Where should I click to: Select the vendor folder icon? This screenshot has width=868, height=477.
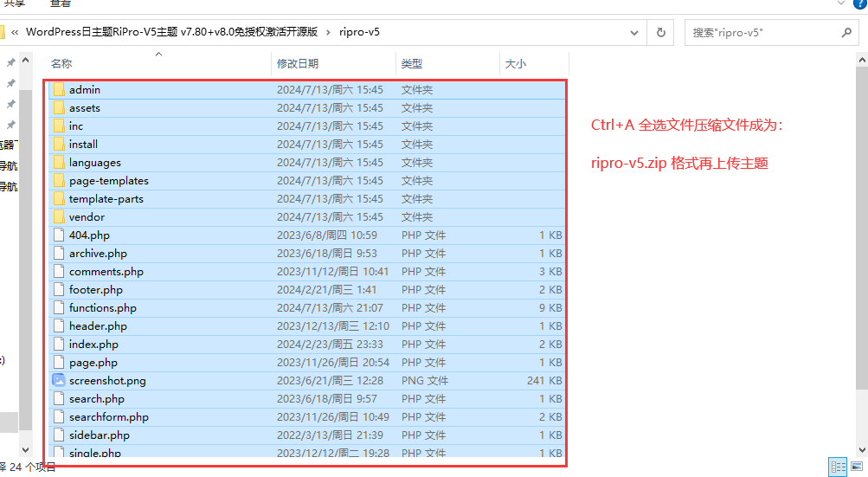click(x=59, y=216)
